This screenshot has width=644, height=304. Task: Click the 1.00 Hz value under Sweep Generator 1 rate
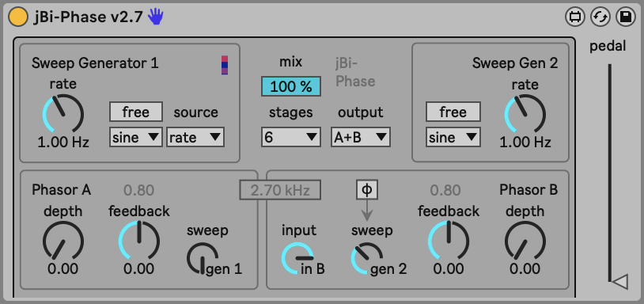coord(63,142)
